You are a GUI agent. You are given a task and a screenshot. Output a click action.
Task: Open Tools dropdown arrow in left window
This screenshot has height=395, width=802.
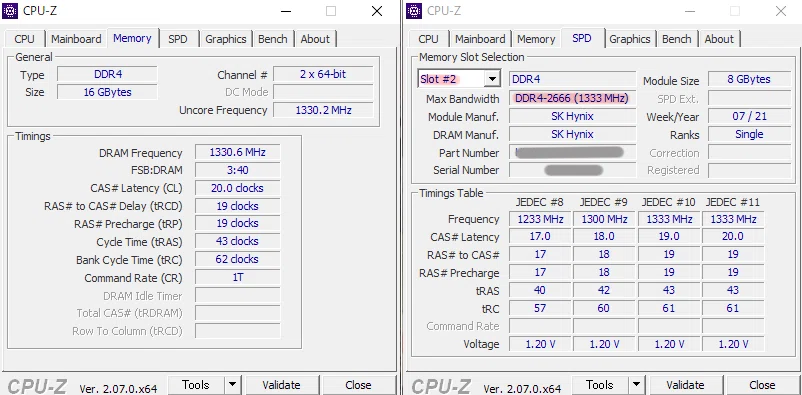click(x=232, y=385)
